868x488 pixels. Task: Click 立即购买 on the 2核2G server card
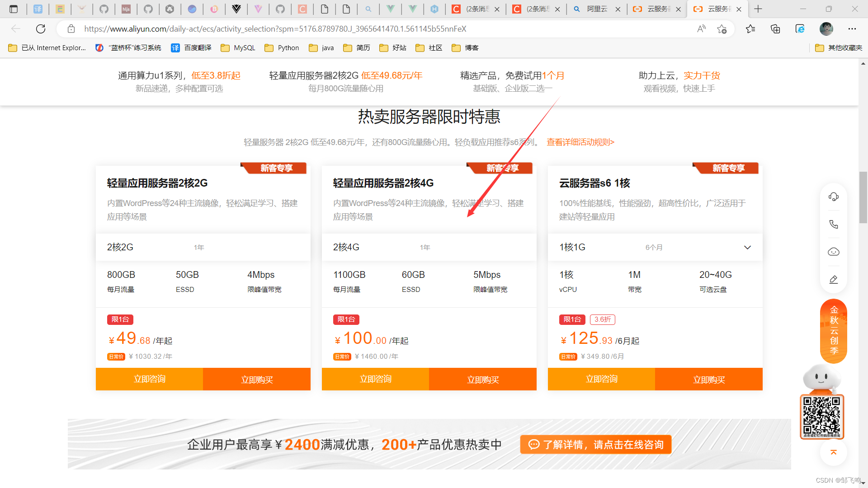click(x=257, y=379)
